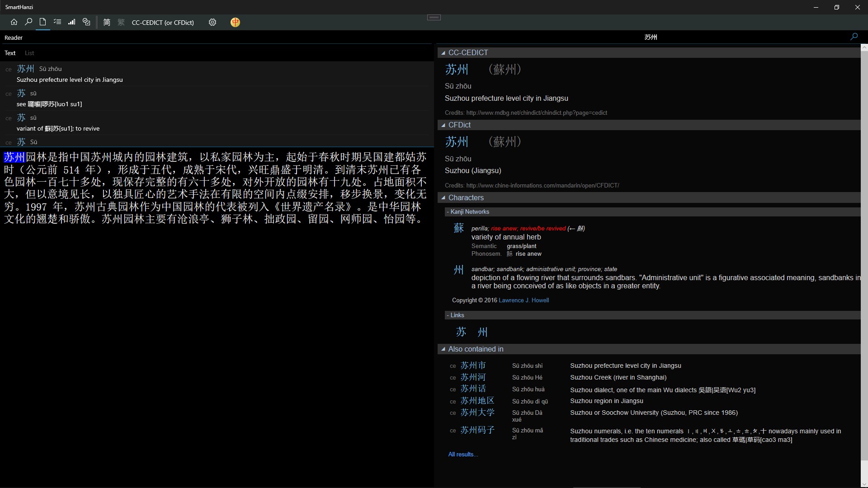Select CC-CEDICT (or CFDict) dictionary option

point(163,23)
